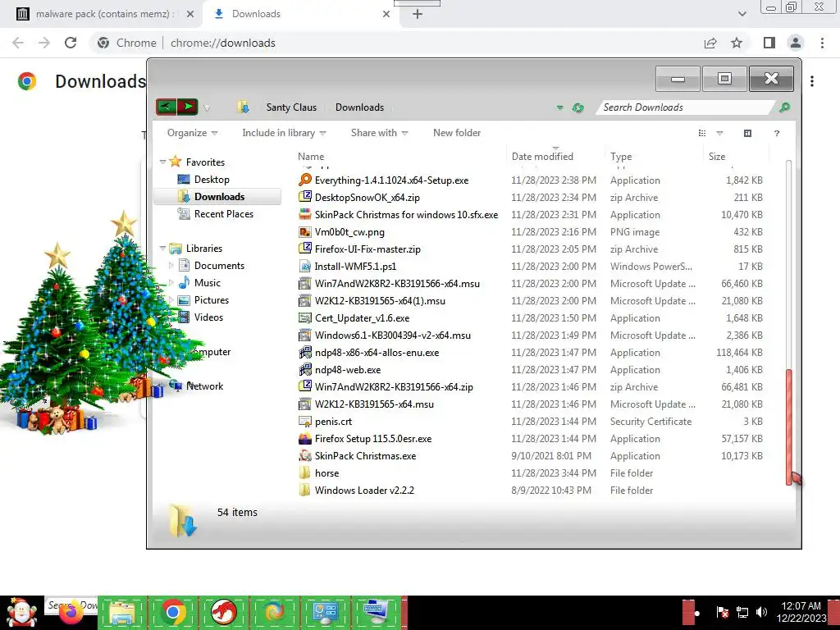840x630 pixels.
Task: Click the change view icon in toolbar
Action: point(702,133)
